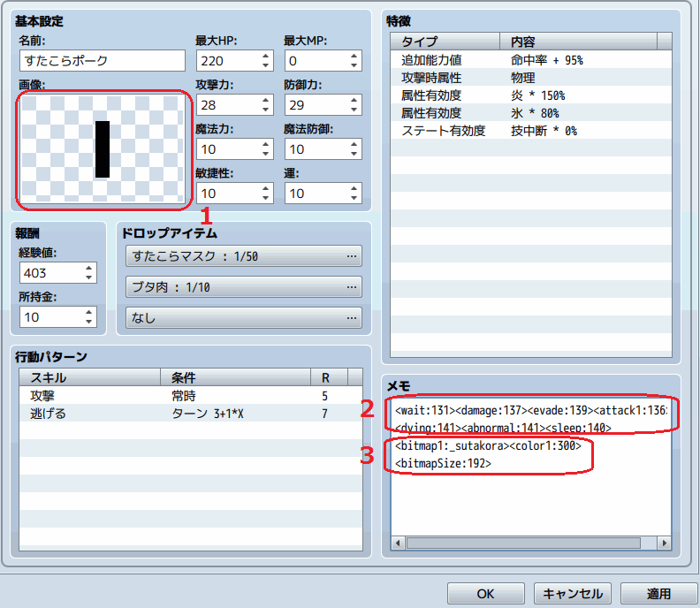The height and width of the screenshot is (608, 700).
Task: Increase 最大MP with the up arrow
Action: (x=354, y=56)
